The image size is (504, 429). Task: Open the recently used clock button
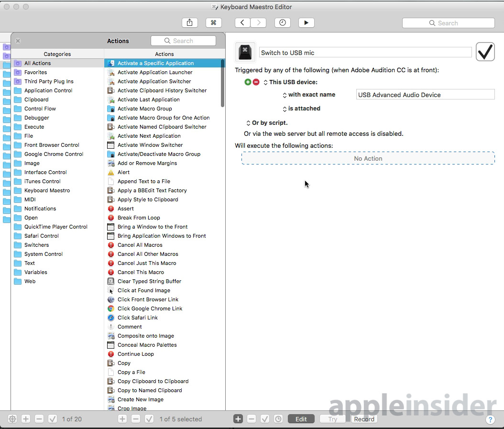(x=283, y=22)
